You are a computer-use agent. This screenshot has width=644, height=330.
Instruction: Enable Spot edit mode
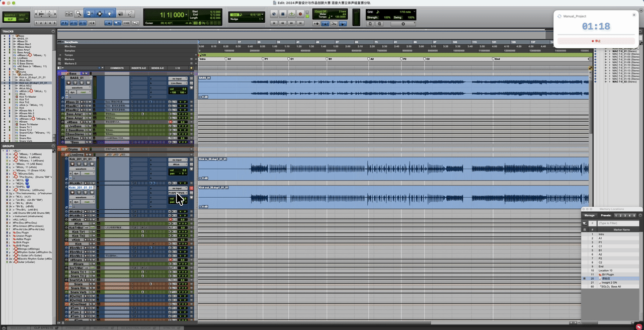(23, 15)
